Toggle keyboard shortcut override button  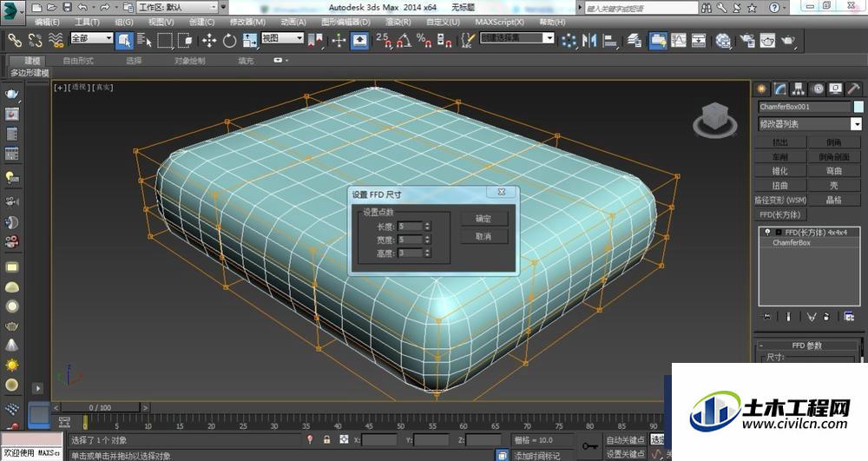(x=360, y=41)
